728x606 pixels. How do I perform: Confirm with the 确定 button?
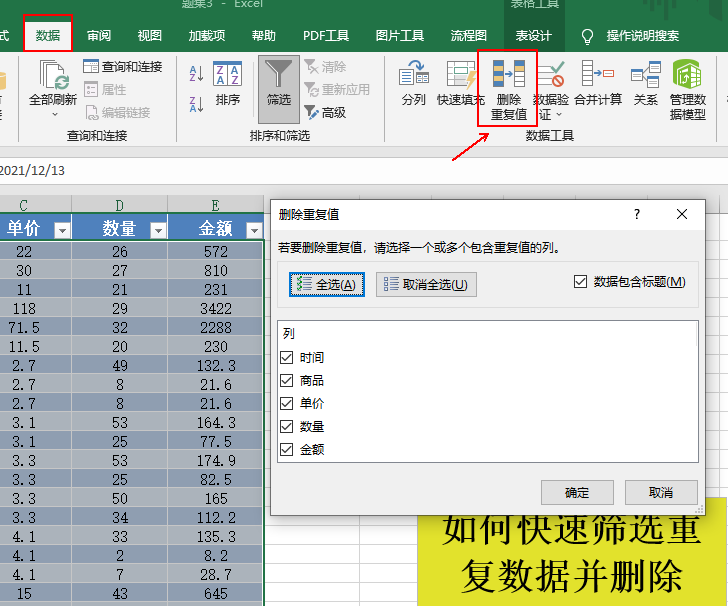point(577,492)
